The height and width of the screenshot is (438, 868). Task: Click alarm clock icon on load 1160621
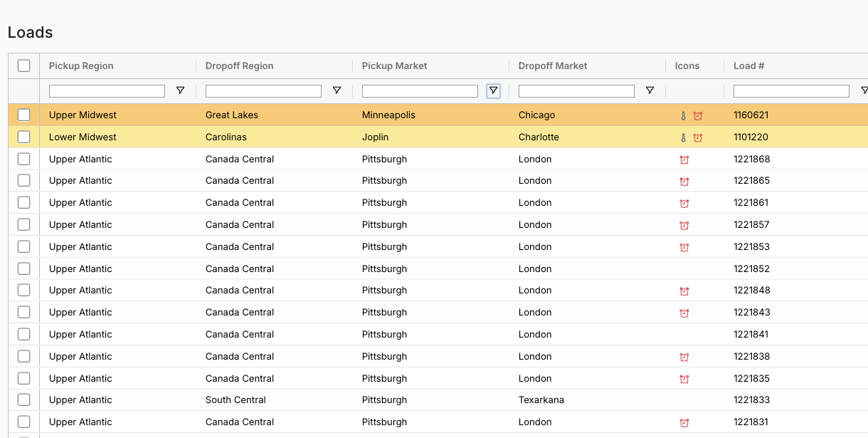click(x=698, y=116)
